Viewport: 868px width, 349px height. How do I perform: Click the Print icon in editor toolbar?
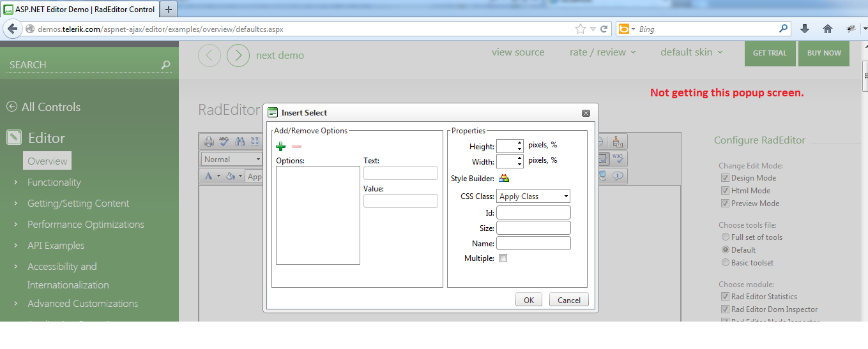coord(209,142)
